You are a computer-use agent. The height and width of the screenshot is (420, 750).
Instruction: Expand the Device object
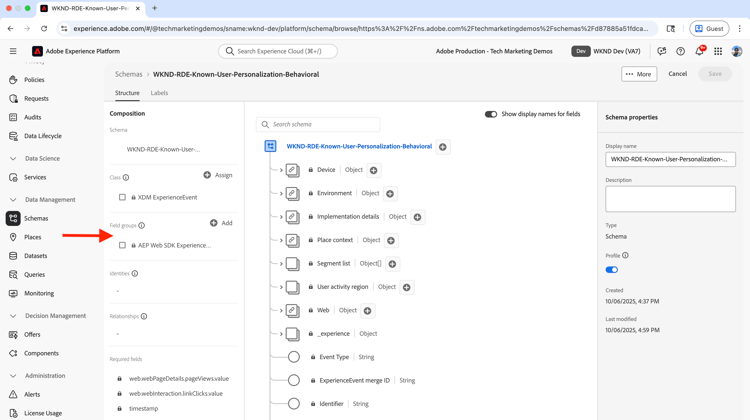pyautogui.click(x=281, y=170)
